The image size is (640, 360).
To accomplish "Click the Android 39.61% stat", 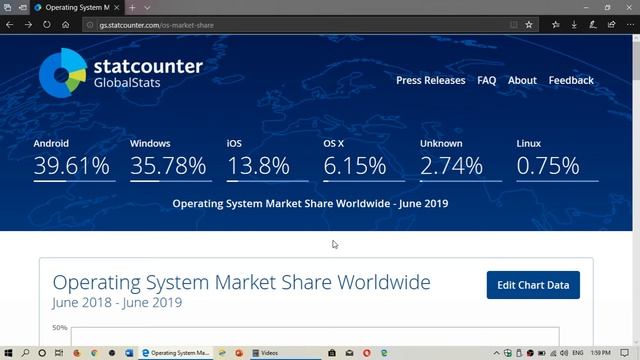I will point(74,160).
